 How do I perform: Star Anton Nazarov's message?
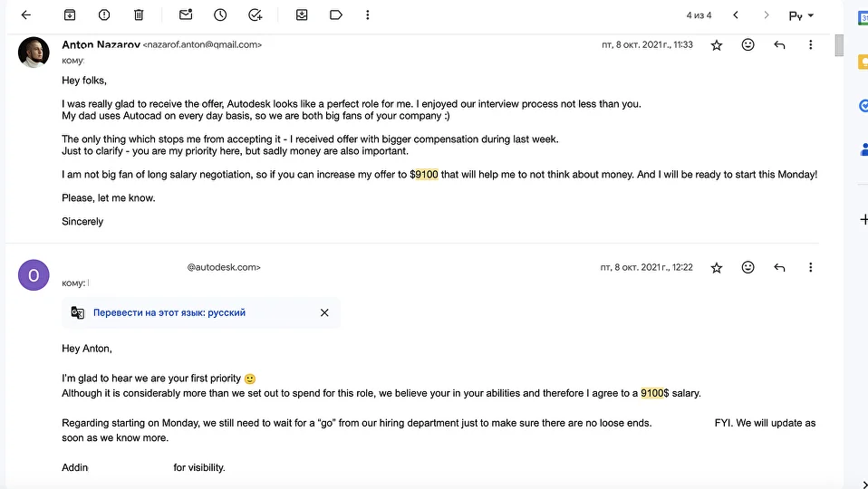click(x=717, y=45)
